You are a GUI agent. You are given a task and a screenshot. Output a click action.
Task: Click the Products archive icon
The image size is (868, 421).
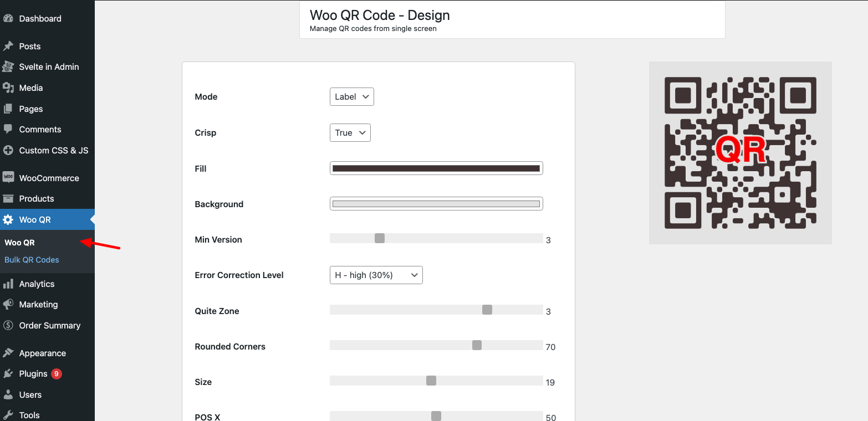tap(8, 198)
